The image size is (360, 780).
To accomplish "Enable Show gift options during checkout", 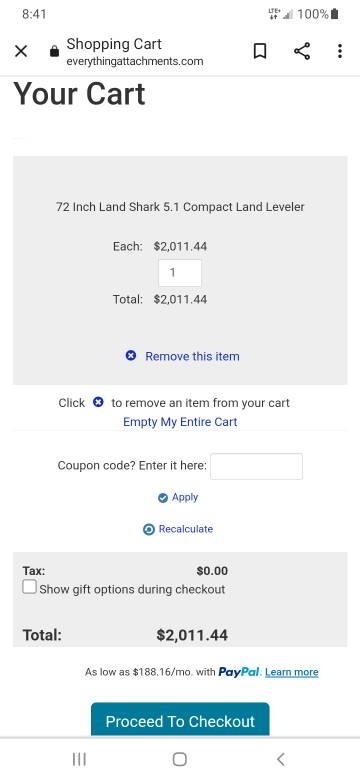I will pos(29,587).
